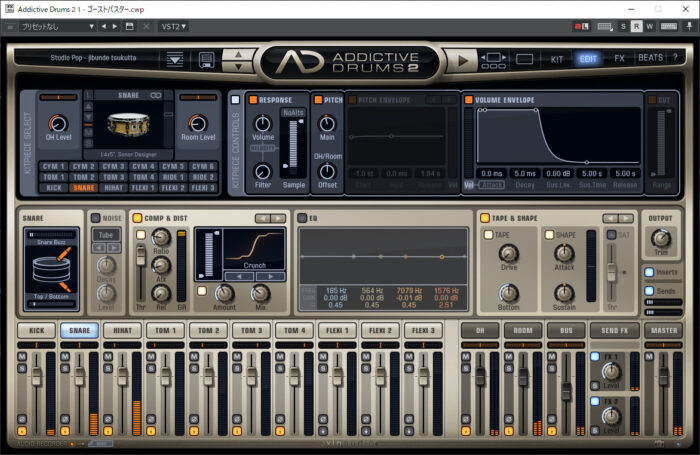This screenshot has width=700, height=455.
Task: Switch to the BEATS tab
Action: tap(650, 58)
